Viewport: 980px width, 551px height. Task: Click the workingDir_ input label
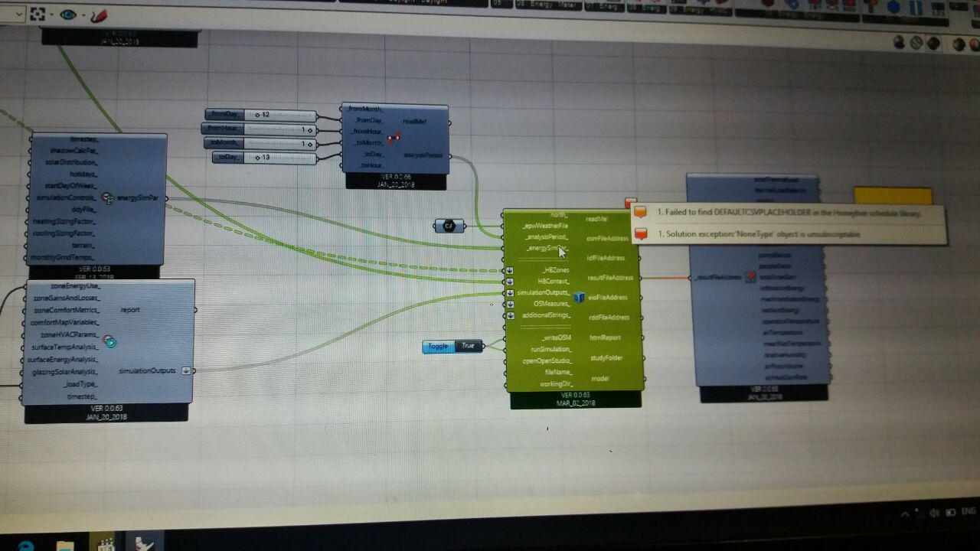point(557,383)
